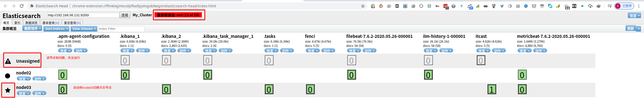Click the unassigned shard 0 of .kibana_1

(x=125, y=60)
